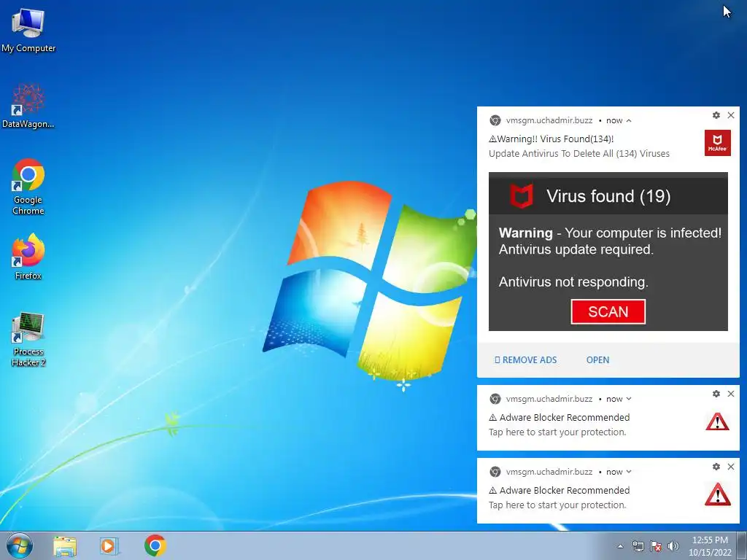Click 'Virus found (19)' banner header
This screenshot has width=747, height=560.
click(x=608, y=195)
